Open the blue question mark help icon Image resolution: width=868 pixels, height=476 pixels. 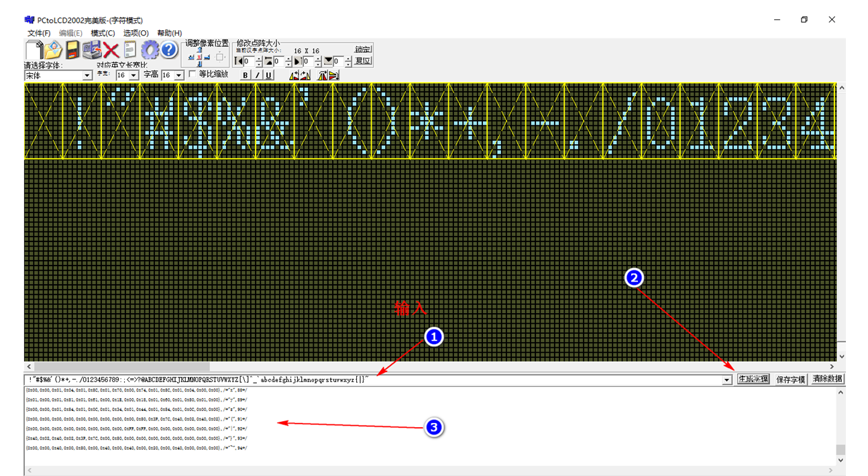[168, 50]
